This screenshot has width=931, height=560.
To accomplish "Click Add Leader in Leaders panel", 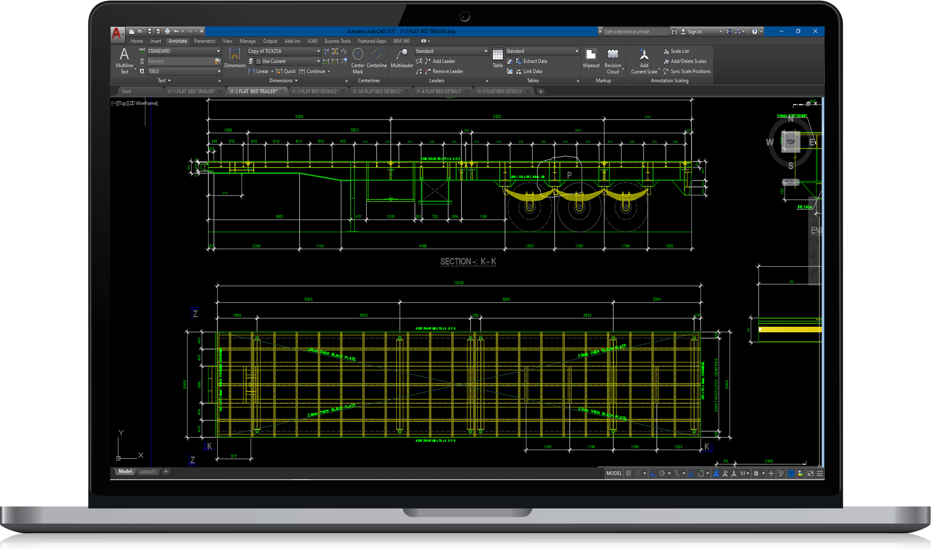I will 440,61.
